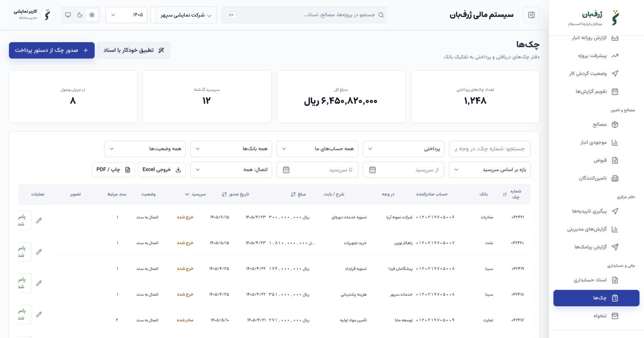Mark راهکار نوین check as پاس شد
The height and width of the screenshot is (338, 644).
(24, 252)
